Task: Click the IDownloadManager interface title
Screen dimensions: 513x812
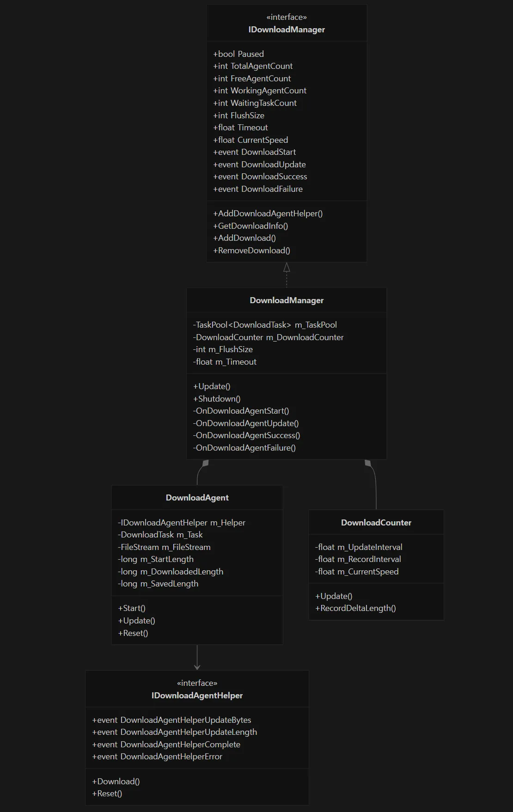Action: point(287,30)
